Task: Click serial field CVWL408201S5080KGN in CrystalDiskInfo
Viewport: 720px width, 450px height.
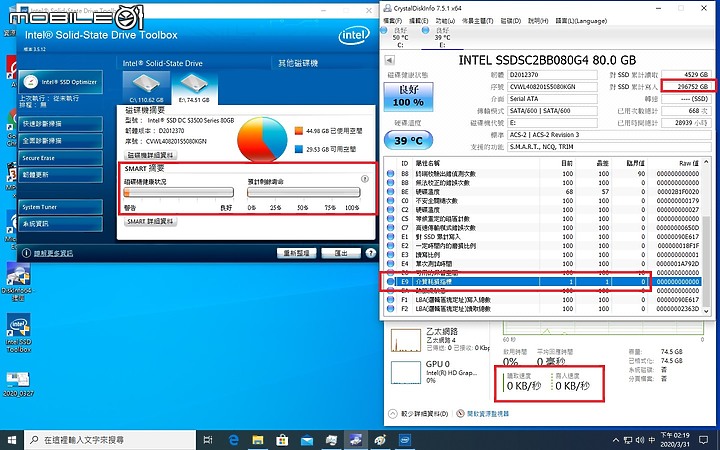Action: (553, 87)
